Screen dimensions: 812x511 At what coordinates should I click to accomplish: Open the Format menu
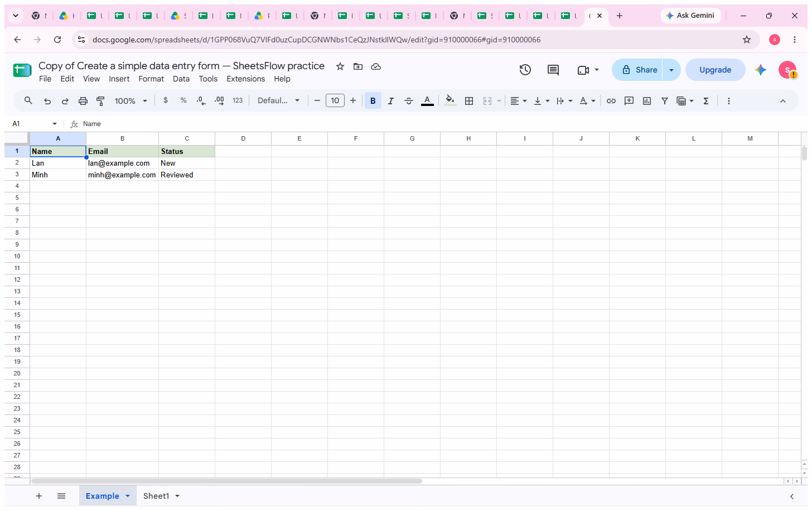pyautogui.click(x=151, y=79)
